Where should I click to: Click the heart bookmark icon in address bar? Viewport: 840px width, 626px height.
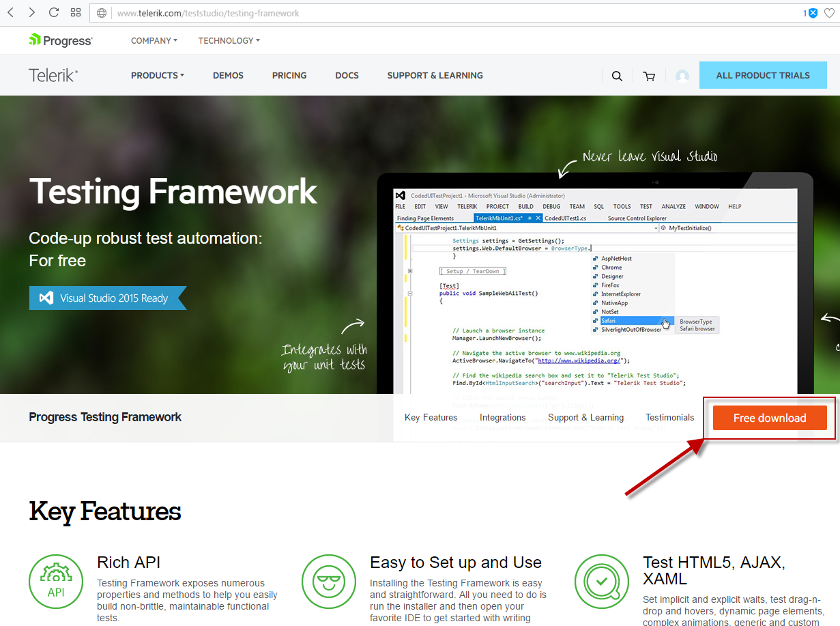[829, 13]
